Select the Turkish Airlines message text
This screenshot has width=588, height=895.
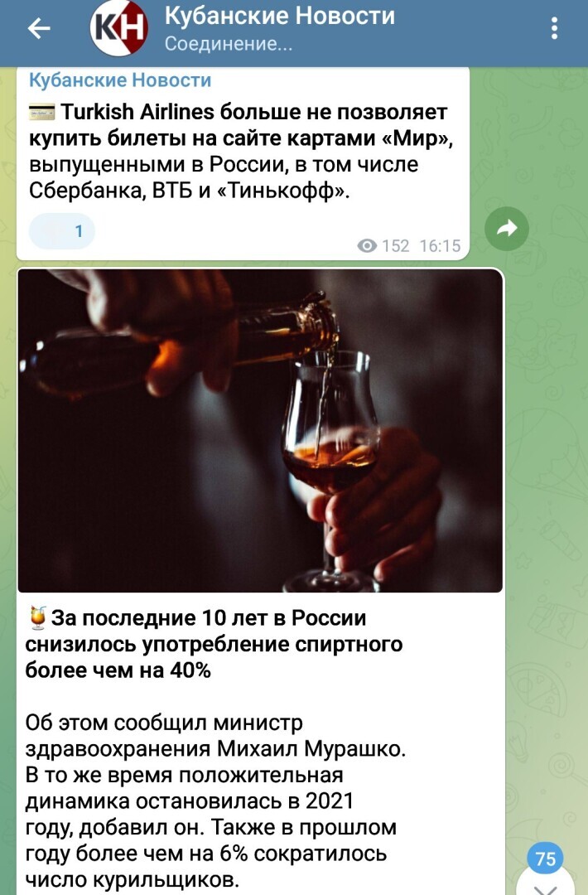[x=241, y=152]
